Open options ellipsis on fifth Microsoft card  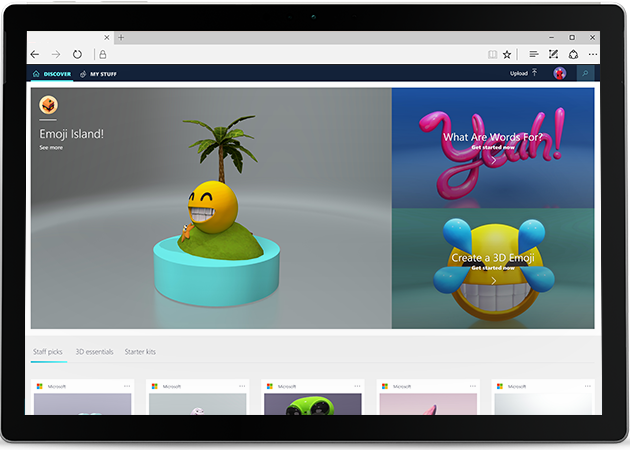coord(587,386)
